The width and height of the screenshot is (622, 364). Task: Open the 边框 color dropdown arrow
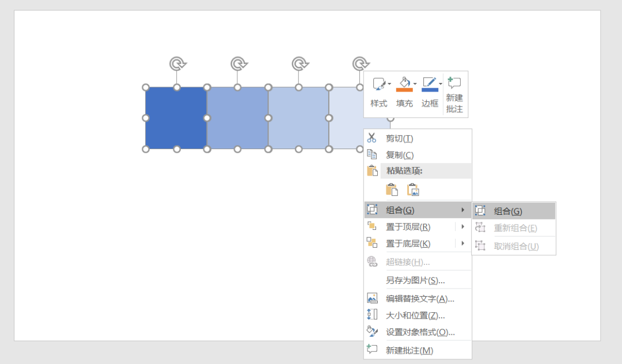pyautogui.click(x=441, y=84)
